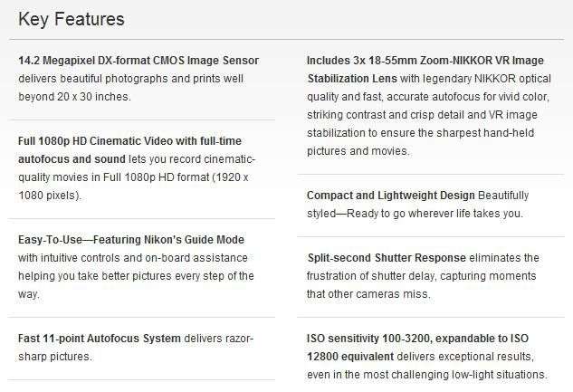Select the ISO sensitivity 100-3200 heading

tap(417, 339)
